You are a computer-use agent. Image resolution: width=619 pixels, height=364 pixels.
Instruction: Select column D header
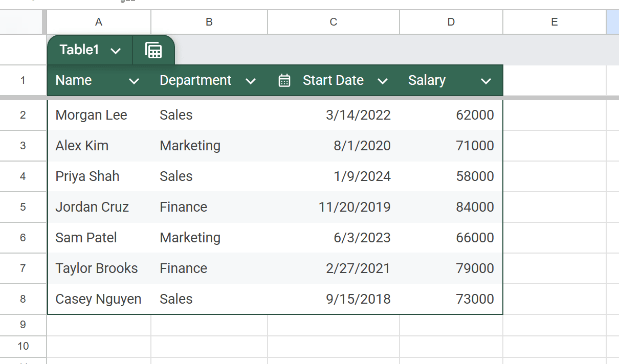(451, 22)
